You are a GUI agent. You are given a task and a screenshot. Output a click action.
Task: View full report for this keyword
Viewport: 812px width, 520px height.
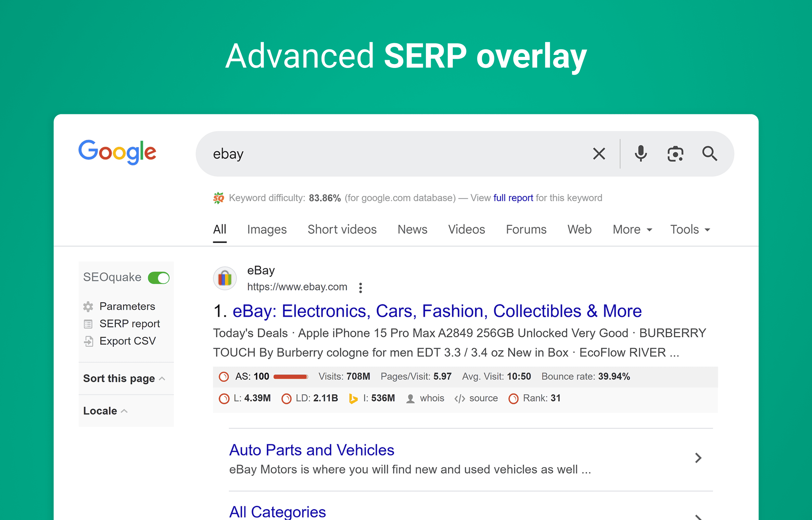513,198
